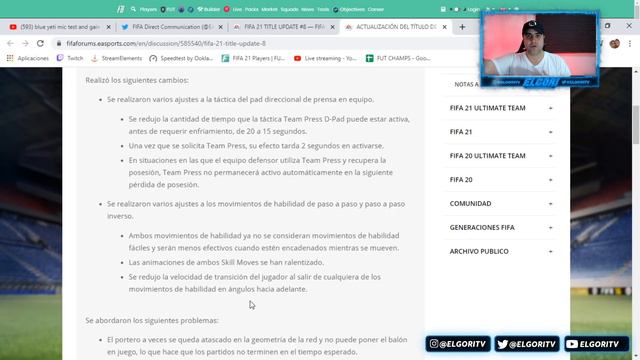The width and height of the screenshot is (640, 360).
Task: Open the Aplicaciones apps grid
Action: (27, 58)
